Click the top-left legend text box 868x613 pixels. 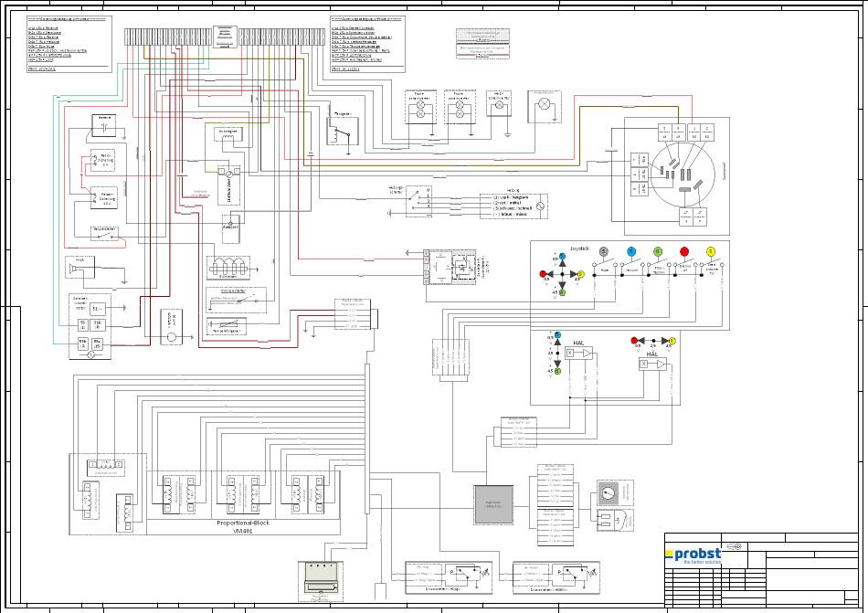tap(69, 44)
